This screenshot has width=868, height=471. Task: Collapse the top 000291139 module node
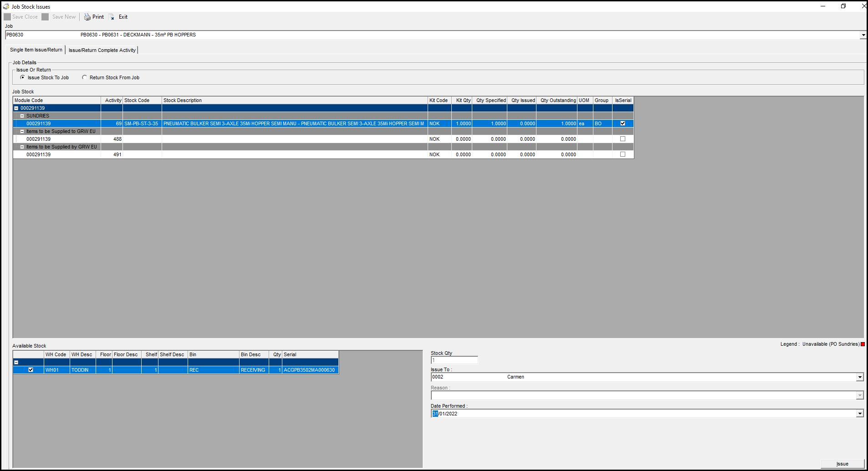[x=16, y=108]
